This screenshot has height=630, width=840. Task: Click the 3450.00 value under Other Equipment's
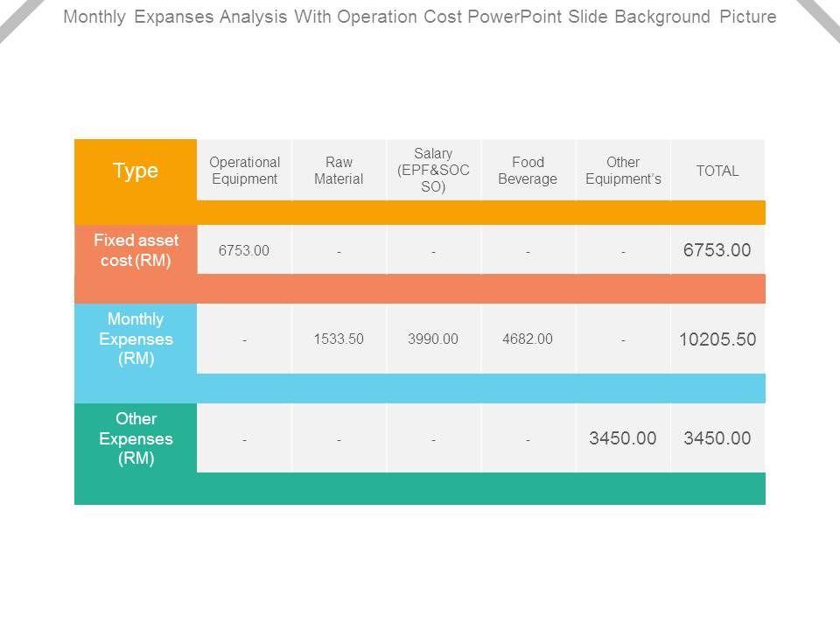623,438
